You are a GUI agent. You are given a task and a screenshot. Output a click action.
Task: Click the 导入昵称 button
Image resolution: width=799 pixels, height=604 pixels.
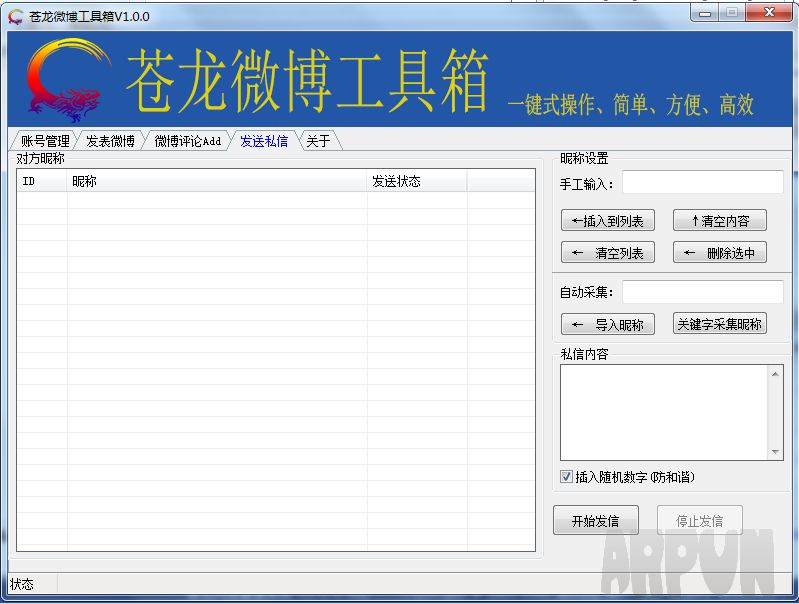click(x=608, y=324)
